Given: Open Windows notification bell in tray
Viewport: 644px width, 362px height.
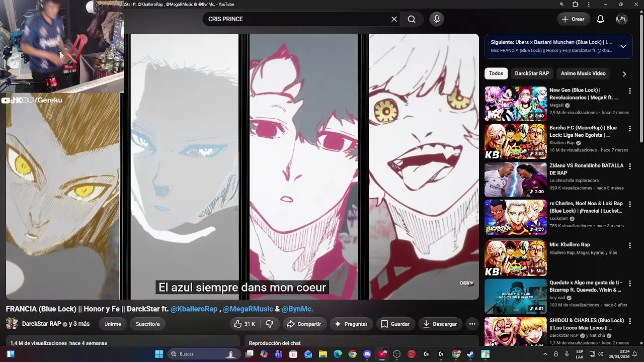Looking at the screenshot, I should [x=635, y=354].
